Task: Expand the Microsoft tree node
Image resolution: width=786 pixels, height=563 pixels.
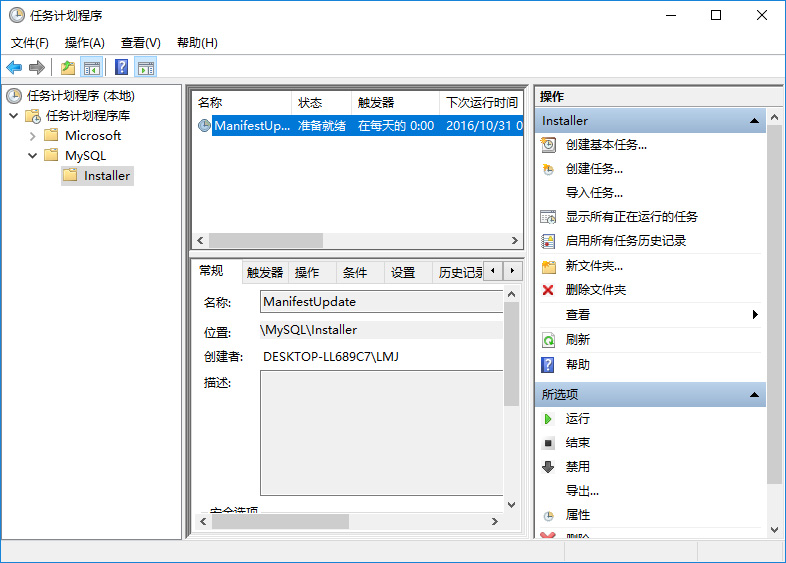Action: [33, 135]
